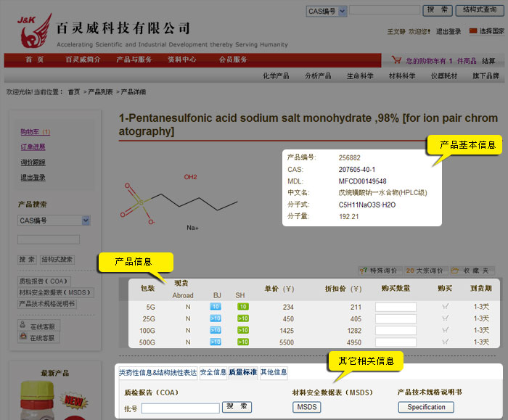
Task: Click the 收藏夹 favorites button
Action: (x=471, y=271)
